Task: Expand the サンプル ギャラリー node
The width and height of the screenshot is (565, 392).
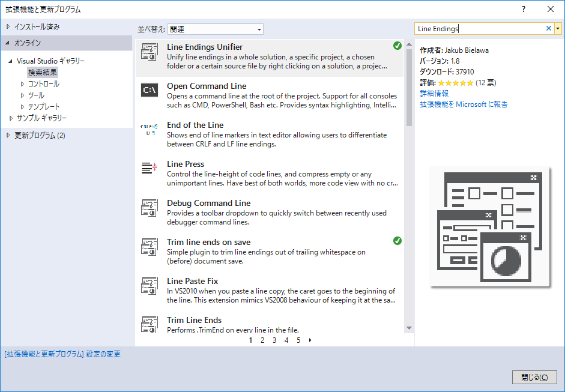Action: [x=11, y=118]
